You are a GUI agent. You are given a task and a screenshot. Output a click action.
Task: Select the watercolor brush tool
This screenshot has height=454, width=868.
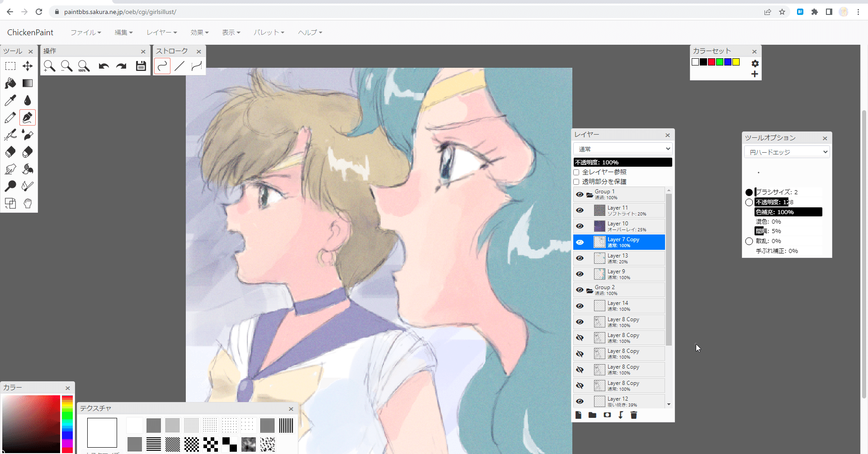click(x=28, y=135)
